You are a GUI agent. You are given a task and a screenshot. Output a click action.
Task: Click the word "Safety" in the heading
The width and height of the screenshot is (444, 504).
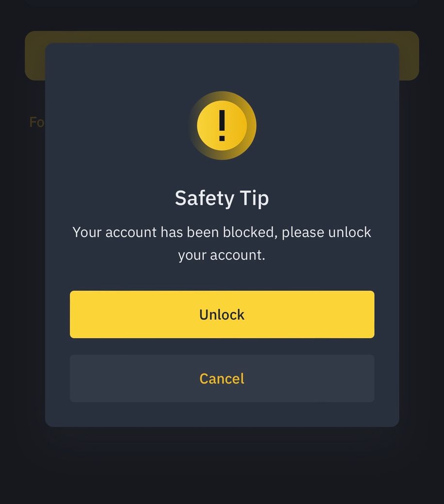click(x=205, y=198)
